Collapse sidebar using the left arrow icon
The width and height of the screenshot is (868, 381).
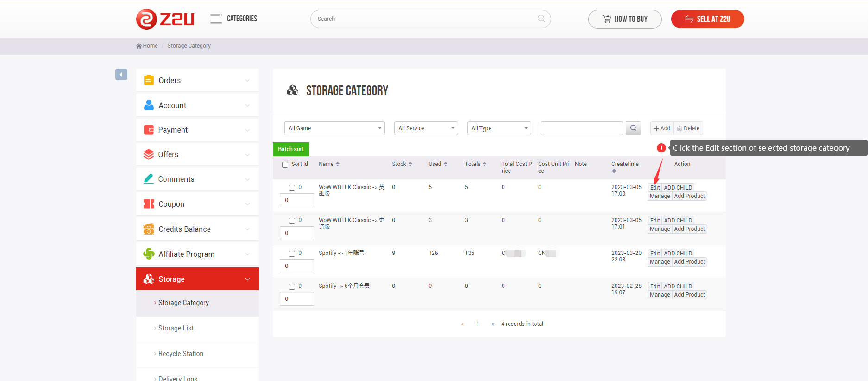(x=121, y=75)
